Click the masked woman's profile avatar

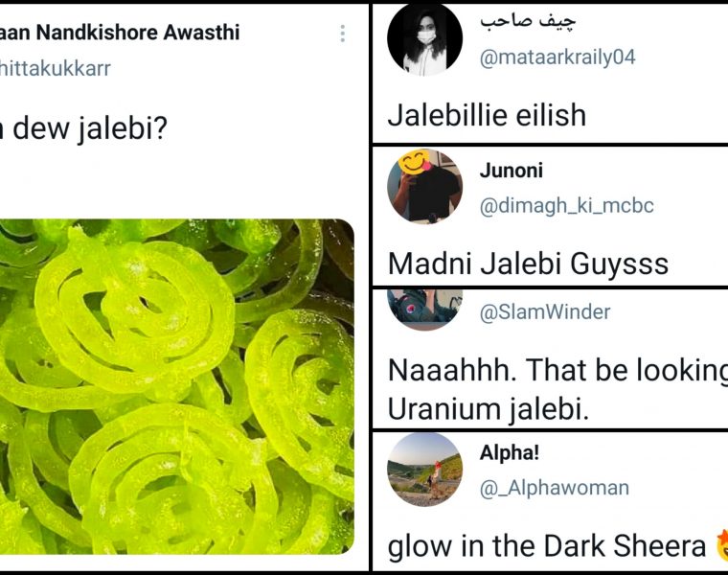coord(424,39)
